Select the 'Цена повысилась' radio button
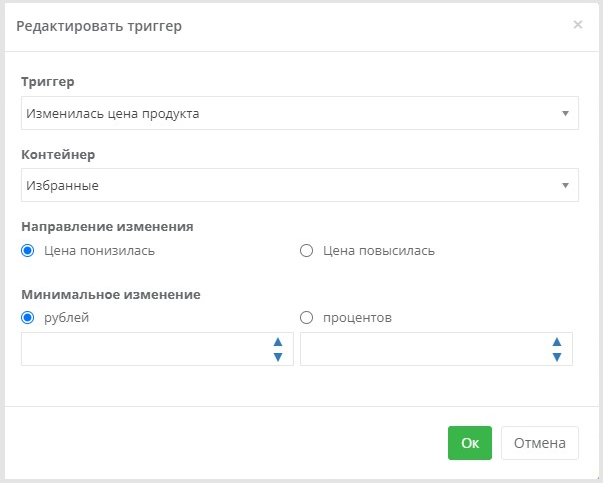 pos(306,251)
